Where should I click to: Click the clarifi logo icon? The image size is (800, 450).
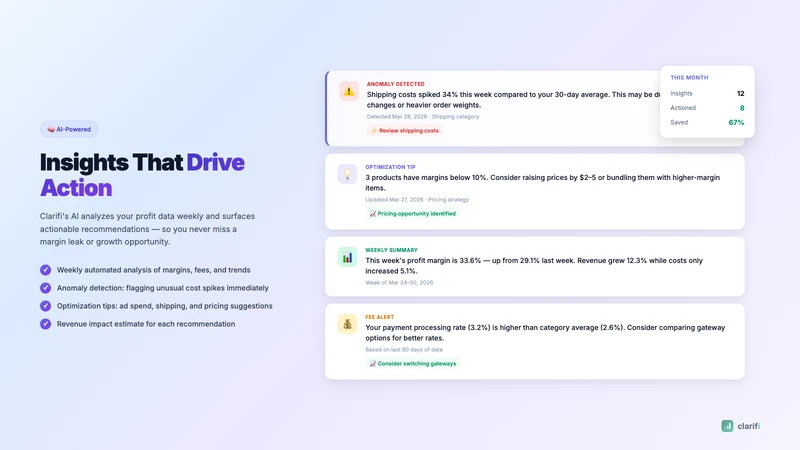728,426
